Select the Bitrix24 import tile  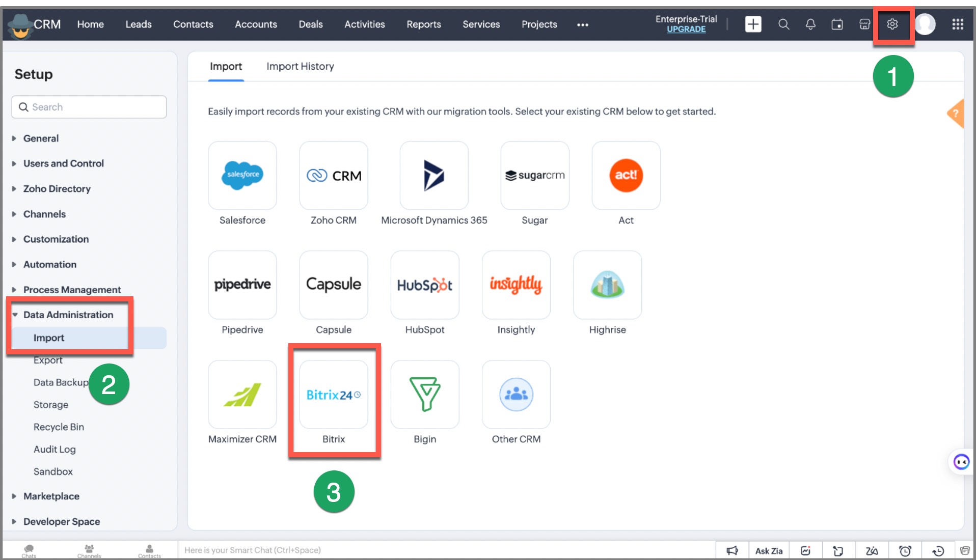(334, 395)
